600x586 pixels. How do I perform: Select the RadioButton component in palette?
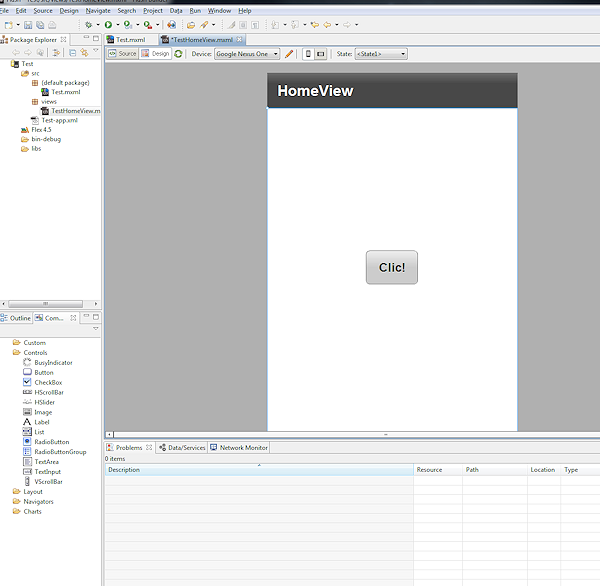pos(51,442)
